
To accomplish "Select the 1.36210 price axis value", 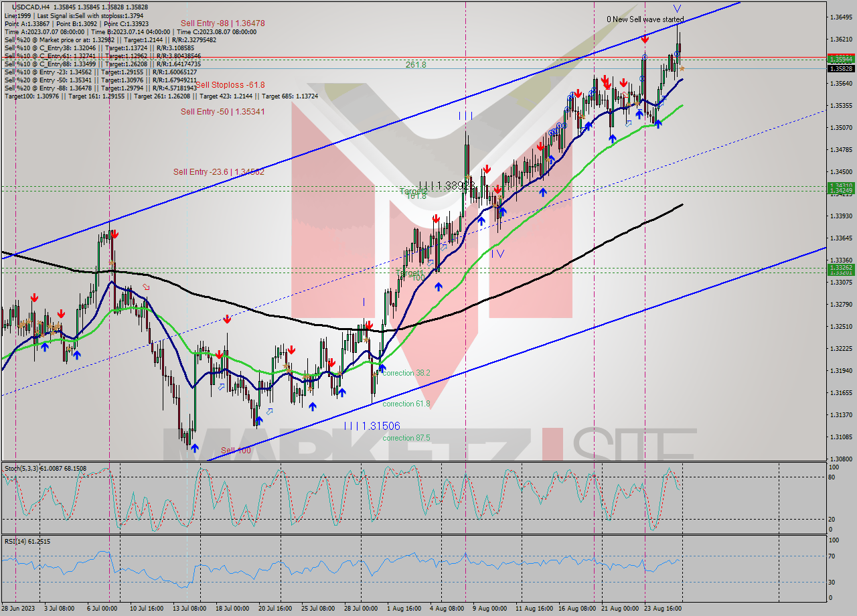I will pyautogui.click(x=841, y=40).
